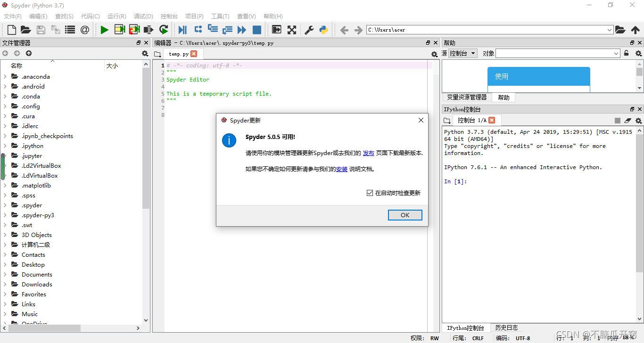Open the 运行(R) menu
Screen dimensions: 644x343
click(x=116, y=16)
